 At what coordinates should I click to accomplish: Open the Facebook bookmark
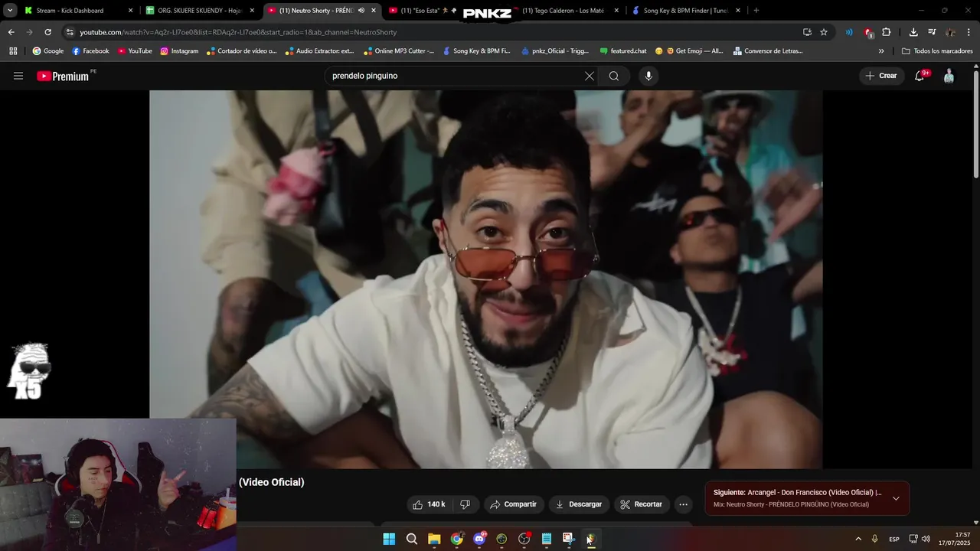[x=90, y=51]
